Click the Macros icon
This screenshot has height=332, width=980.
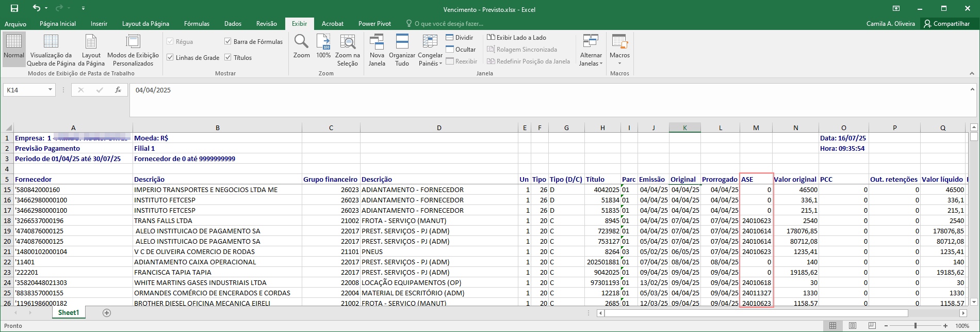(619, 42)
